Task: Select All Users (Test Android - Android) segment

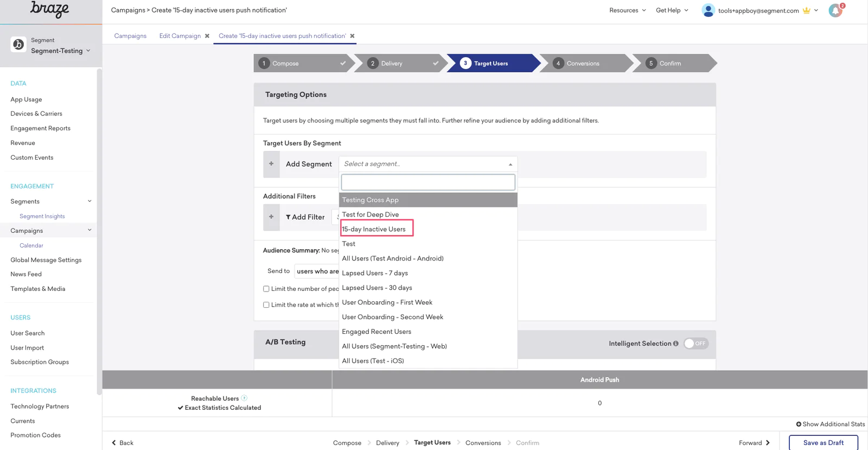Action: [428, 258]
